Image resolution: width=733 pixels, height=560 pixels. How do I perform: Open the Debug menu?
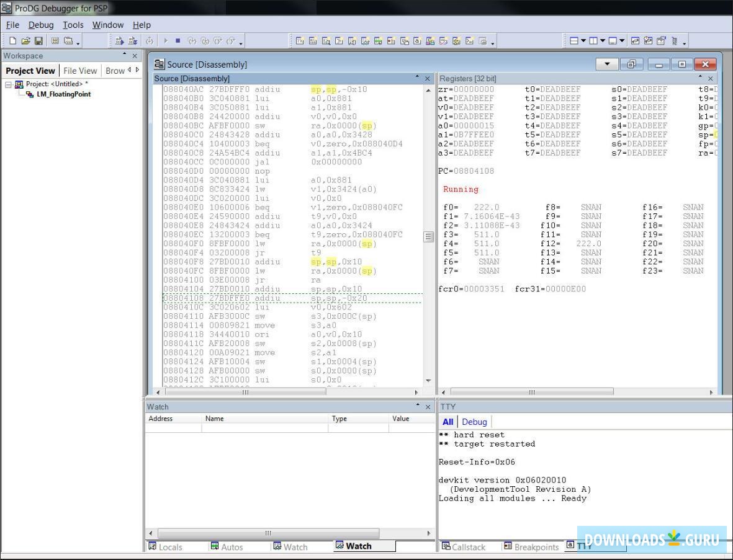tap(41, 25)
